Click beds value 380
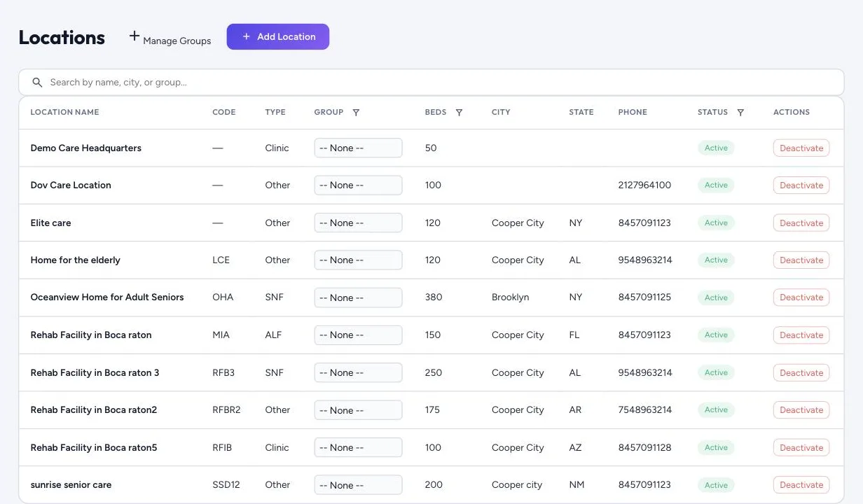 (434, 297)
